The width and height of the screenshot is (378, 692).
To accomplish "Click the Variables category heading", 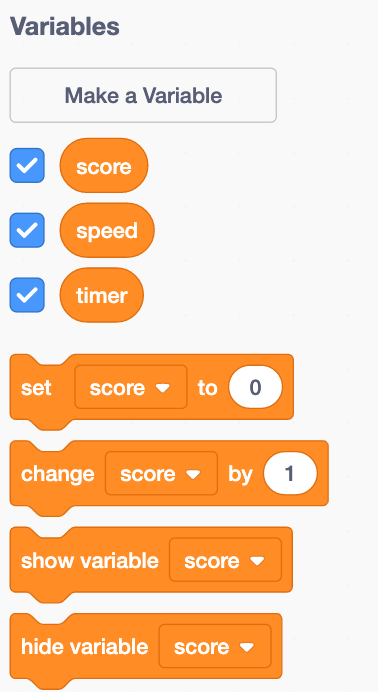I will pos(64,26).
